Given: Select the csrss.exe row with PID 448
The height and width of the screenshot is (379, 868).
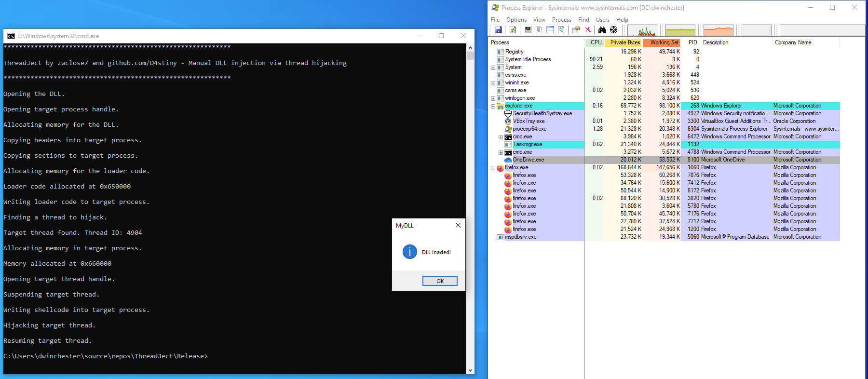Looking at the screenshot, I should point(665,75).
